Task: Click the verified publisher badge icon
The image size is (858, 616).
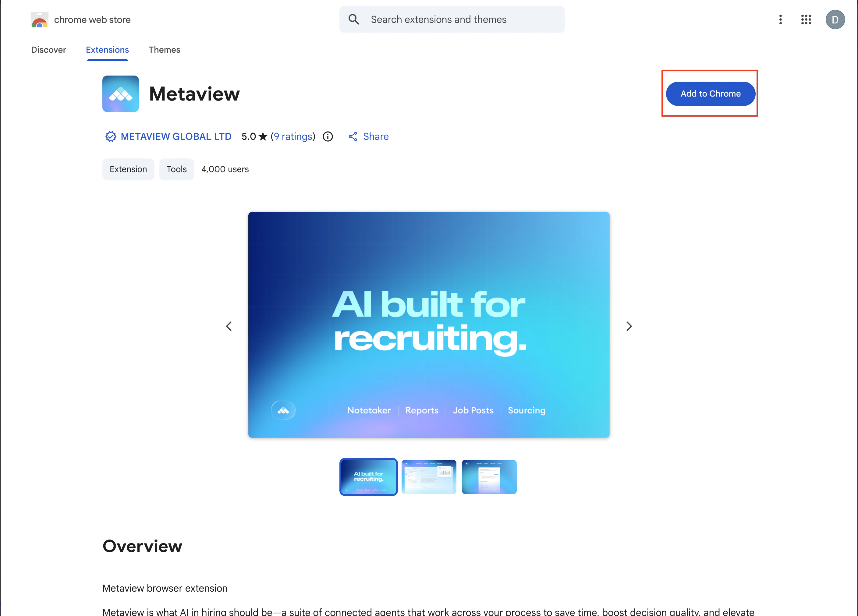Action: click(x=111, y=136)
